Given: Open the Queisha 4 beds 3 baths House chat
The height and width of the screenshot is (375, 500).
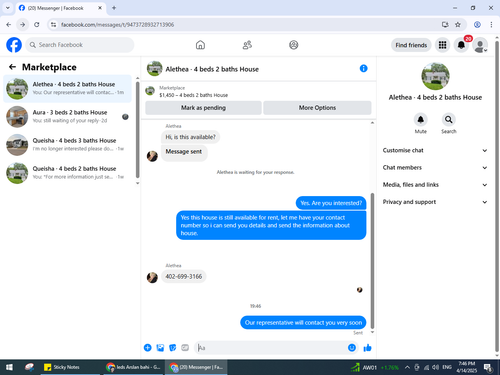Looking at the screenshot, I should pos(68,145).
